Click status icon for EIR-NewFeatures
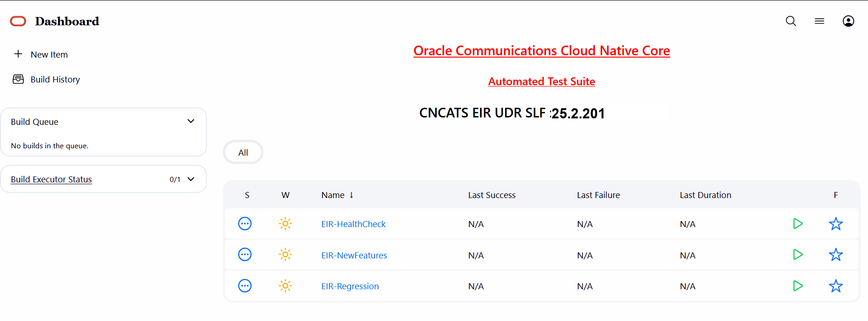The width and height of the screenshot is (868, 321). [x=245, y=255]
